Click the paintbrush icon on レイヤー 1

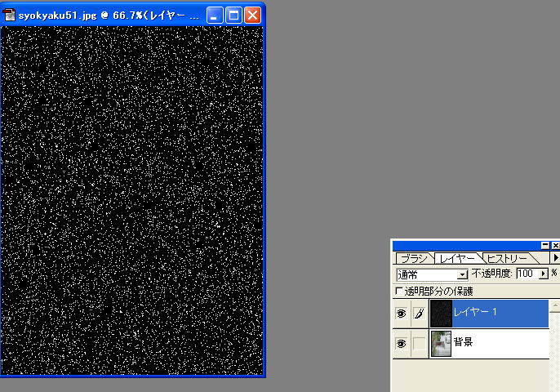(x=419, y=314)
